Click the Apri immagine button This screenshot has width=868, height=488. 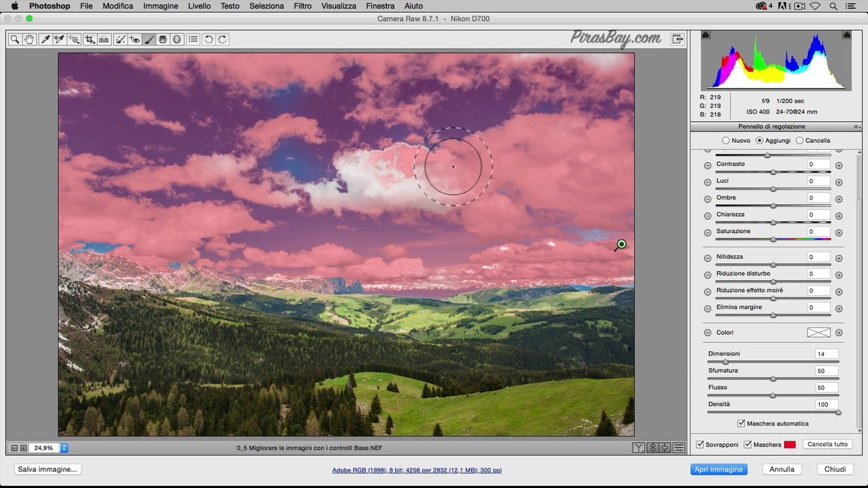click(719, 469)
